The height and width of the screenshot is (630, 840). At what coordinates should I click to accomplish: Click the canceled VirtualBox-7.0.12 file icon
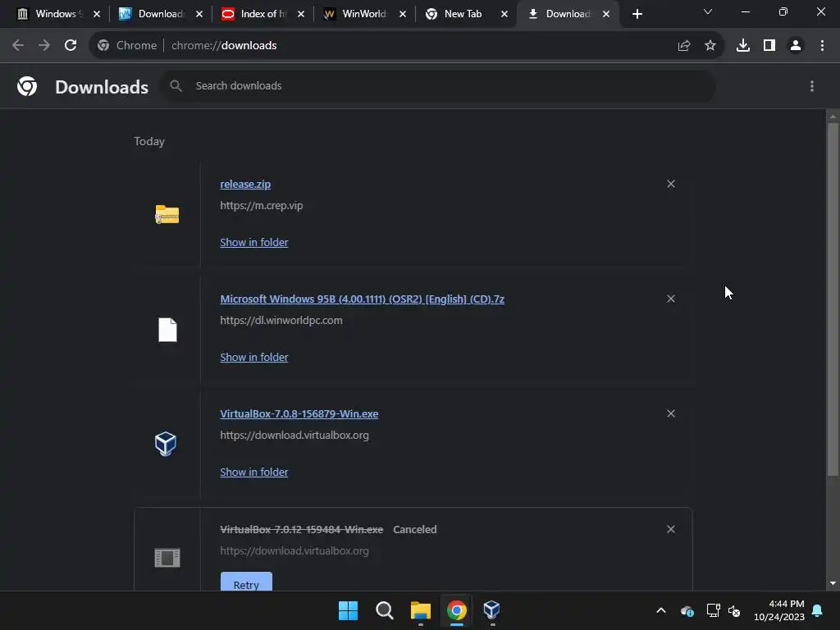point(167,558)
